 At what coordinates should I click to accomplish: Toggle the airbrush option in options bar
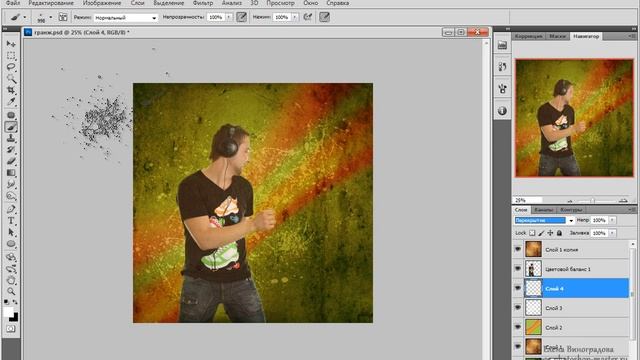click(308, 17)
